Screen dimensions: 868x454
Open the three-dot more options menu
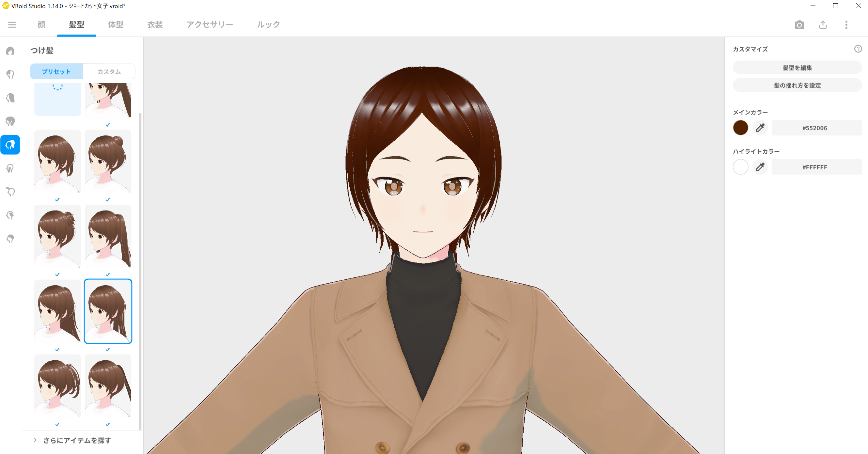846,25
